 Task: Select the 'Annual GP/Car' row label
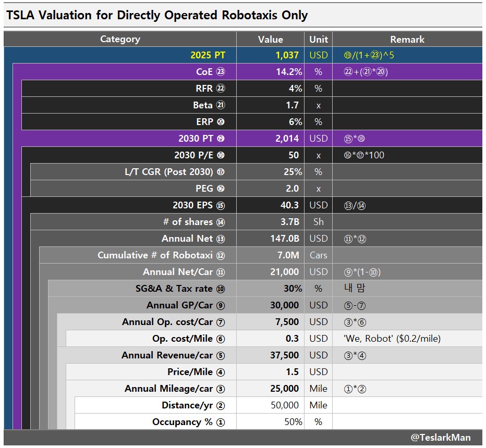click(186, 306)
